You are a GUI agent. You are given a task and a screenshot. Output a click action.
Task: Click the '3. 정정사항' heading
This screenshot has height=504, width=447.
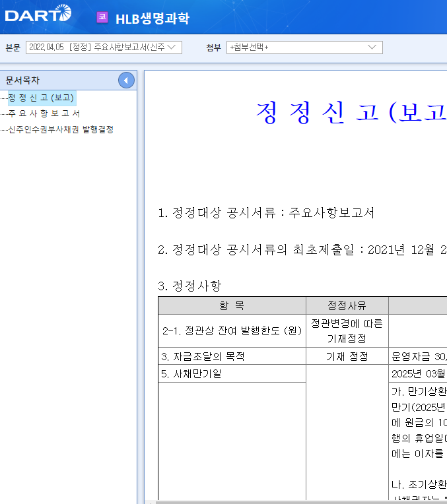point(189,286)
